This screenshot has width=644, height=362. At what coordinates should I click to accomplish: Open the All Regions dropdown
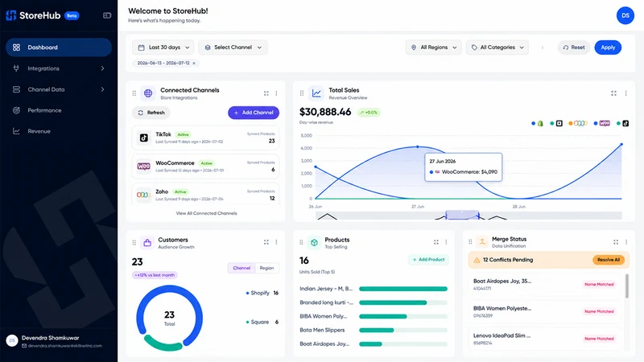[x=434, y=47]
